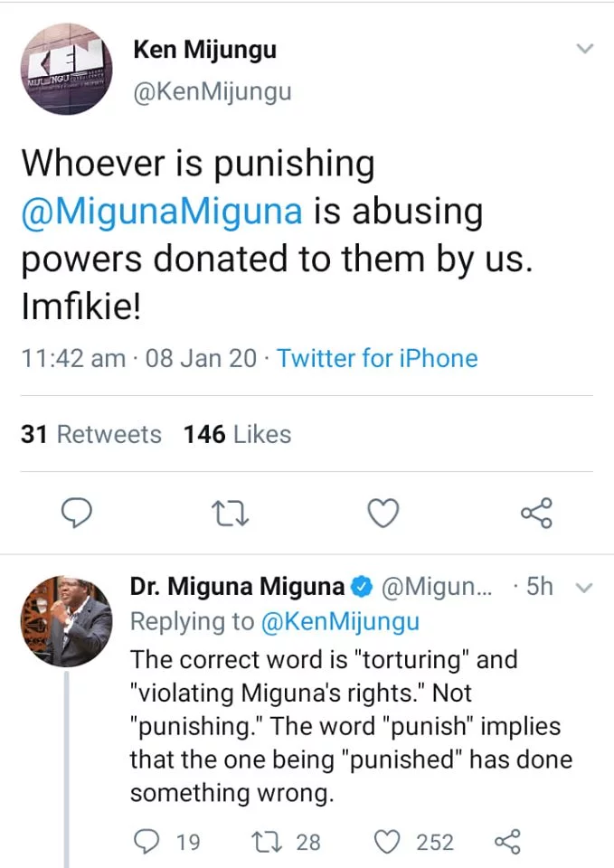Screen dimensions: 614x868
Task: Expand options chevron on Miguna's reply
Action: point(583,588)
